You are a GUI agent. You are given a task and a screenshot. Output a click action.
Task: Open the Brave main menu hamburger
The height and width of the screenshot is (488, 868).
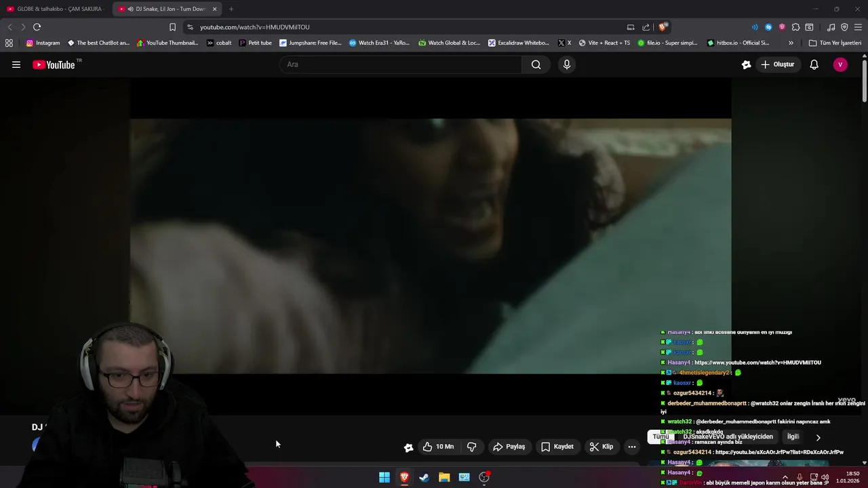pos(858,27)
